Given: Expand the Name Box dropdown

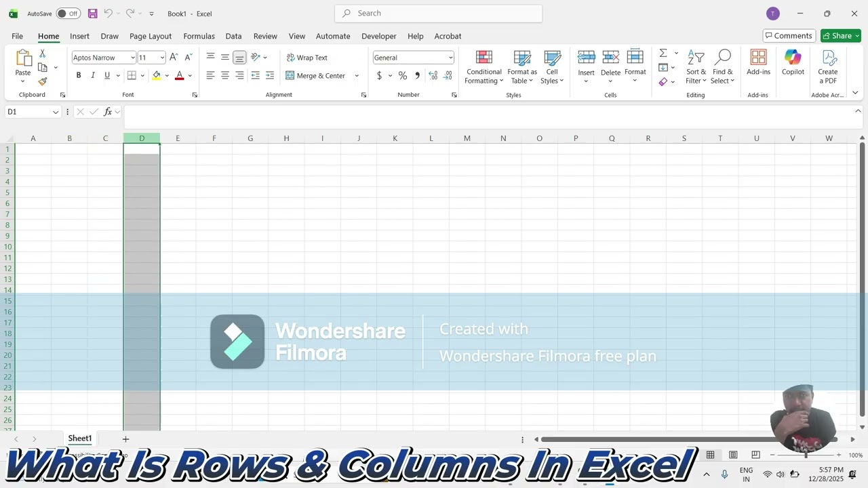Looking at the screenshot, I should pos(56,112).
